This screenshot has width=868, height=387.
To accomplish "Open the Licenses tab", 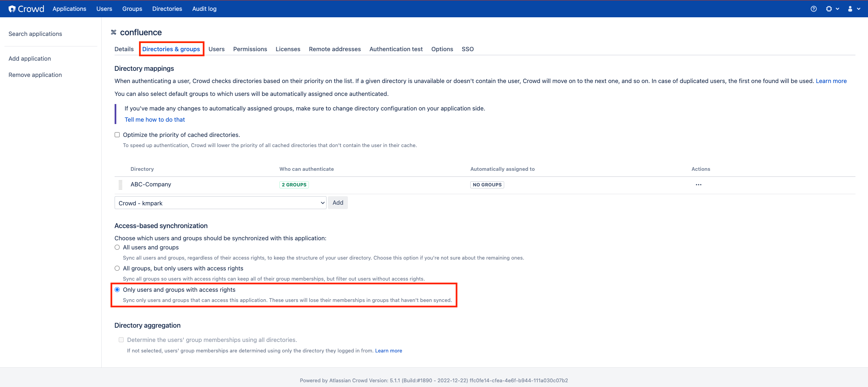I will [288, 49].
